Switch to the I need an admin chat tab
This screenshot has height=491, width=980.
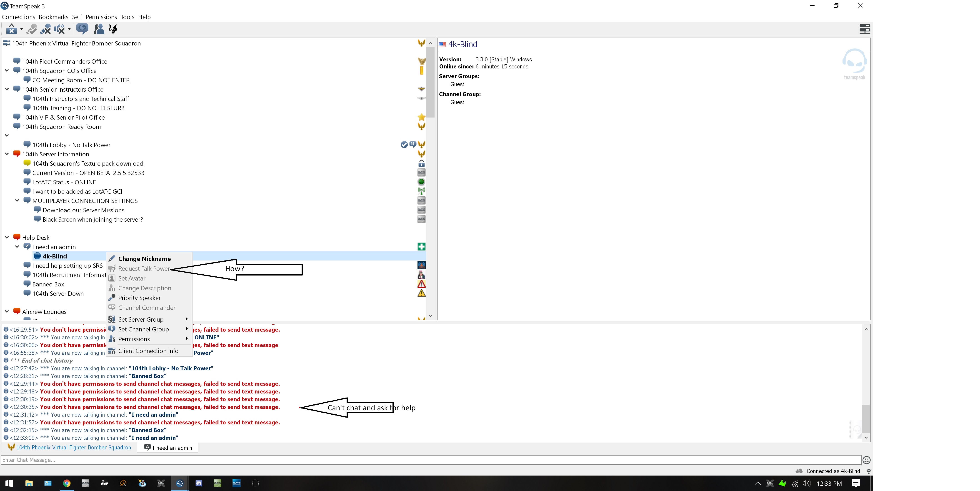pos(168,448)
